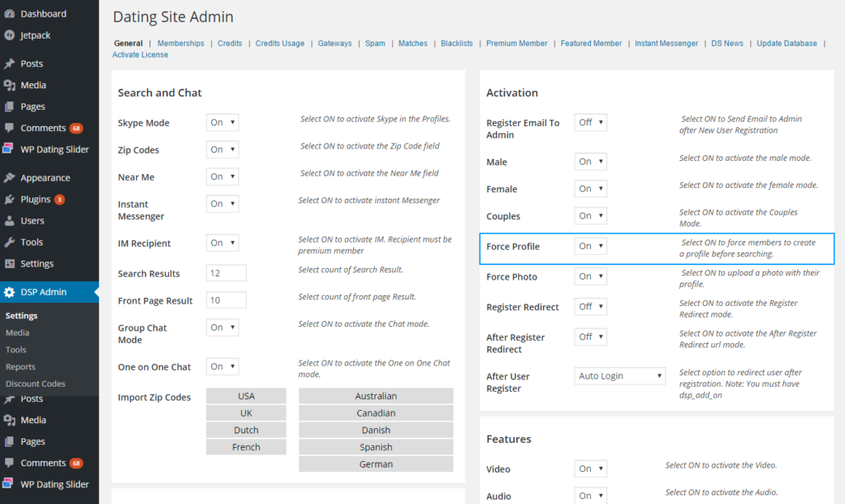Open the Activate License page
845x504 pixels.
click(x=141, y=54)
